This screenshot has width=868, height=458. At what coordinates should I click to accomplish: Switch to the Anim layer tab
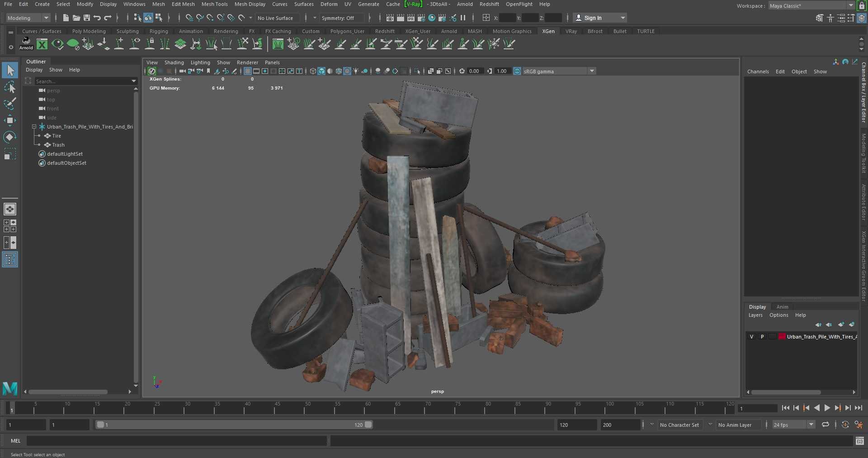(x=782, y=307)
